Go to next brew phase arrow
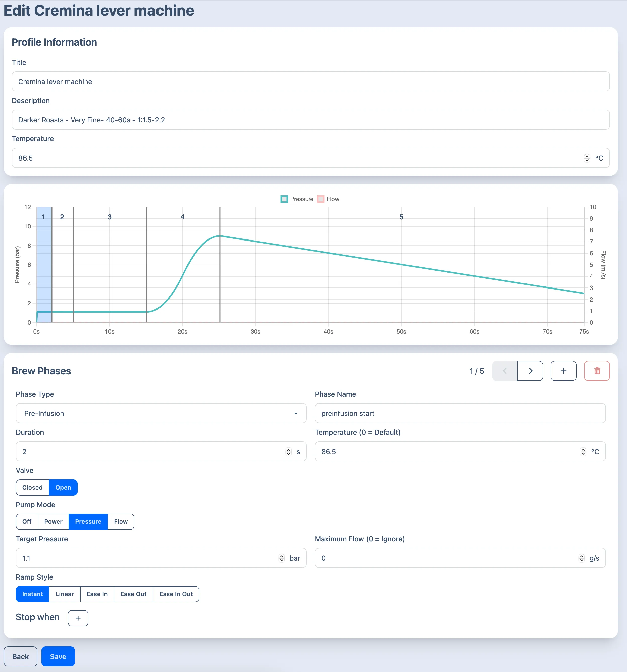Viewport: 627px width, 672px height. pyautogui.click(x=530, y=371)
